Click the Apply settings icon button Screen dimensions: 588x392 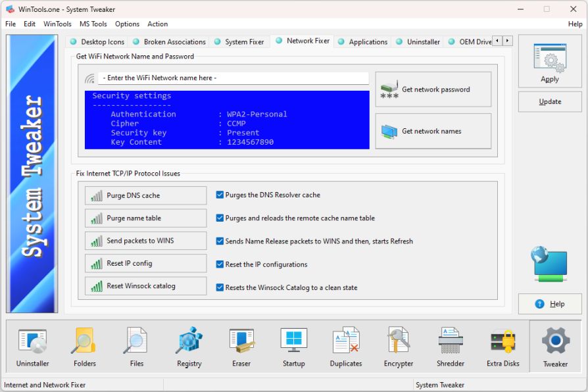tap(550, 62)
